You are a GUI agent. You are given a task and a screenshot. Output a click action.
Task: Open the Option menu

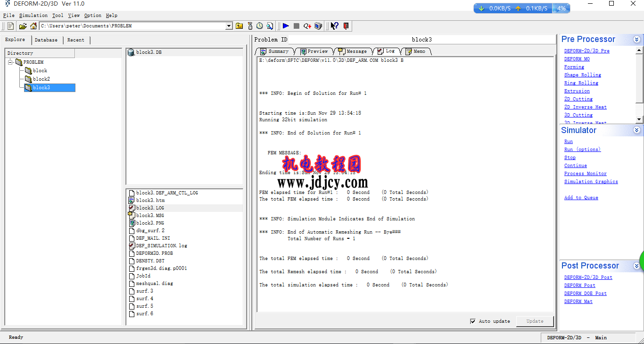[x=93, y=16]
